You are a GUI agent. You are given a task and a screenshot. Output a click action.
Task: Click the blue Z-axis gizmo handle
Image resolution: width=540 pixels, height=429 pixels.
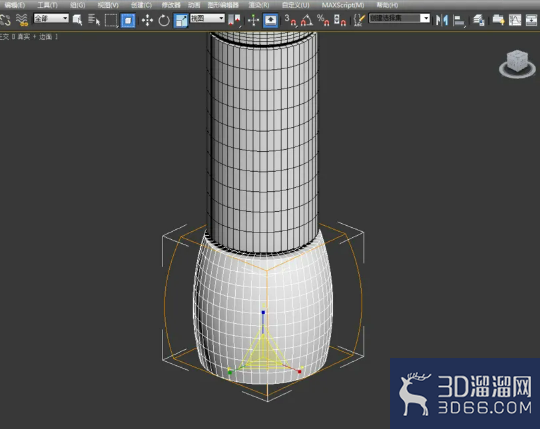263,312
